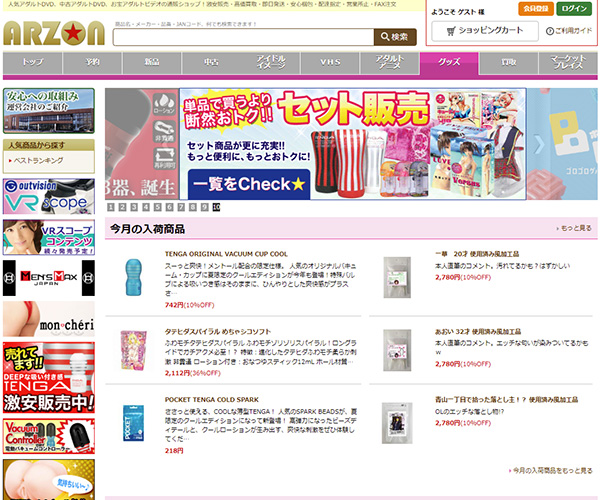Click the 2,112円 price text

pyautogui.click(x=177, y=373)
